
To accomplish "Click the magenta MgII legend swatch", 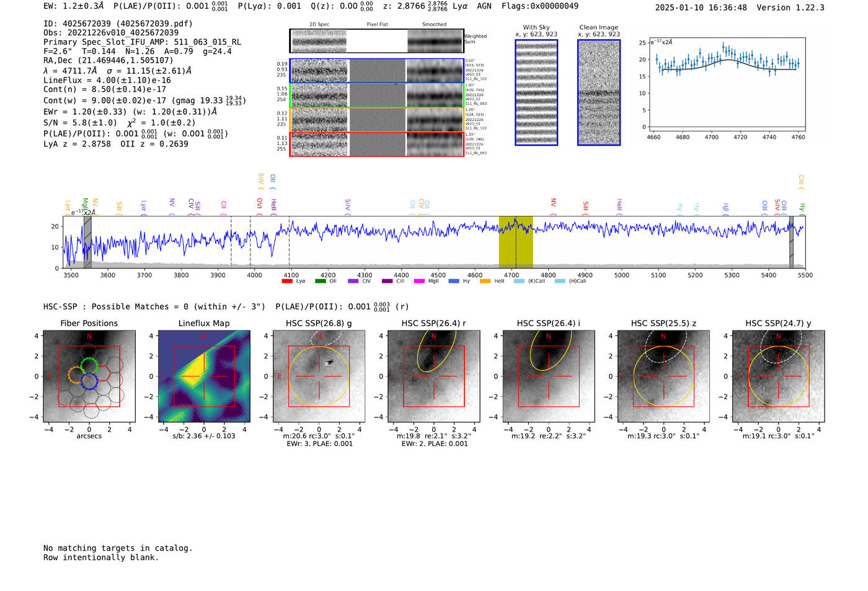I will tap(419, 281).
